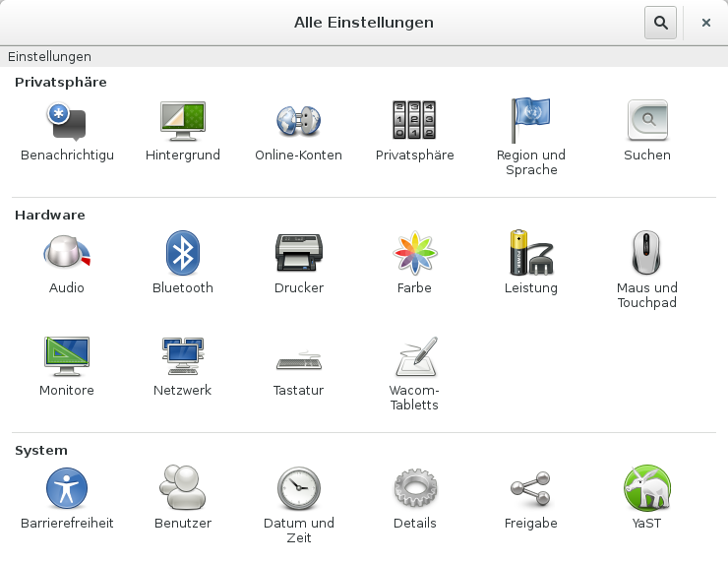Open the Benachrichtigungen settings panel
This screenshot has height=562, width=728.
pos(67,122)
